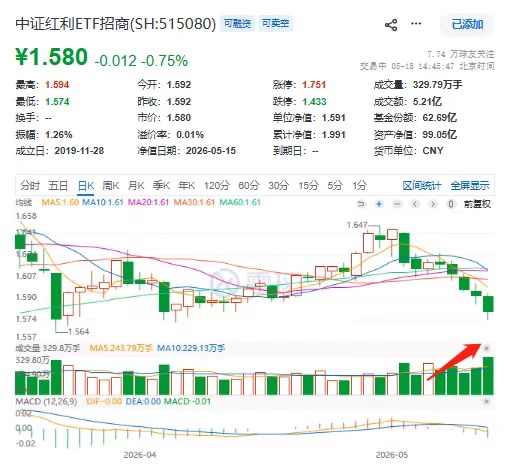Click the 7.74 万球友关注 followers text
Image resolution: width=518 pixels, height=467 pixels.
[461, 54]
